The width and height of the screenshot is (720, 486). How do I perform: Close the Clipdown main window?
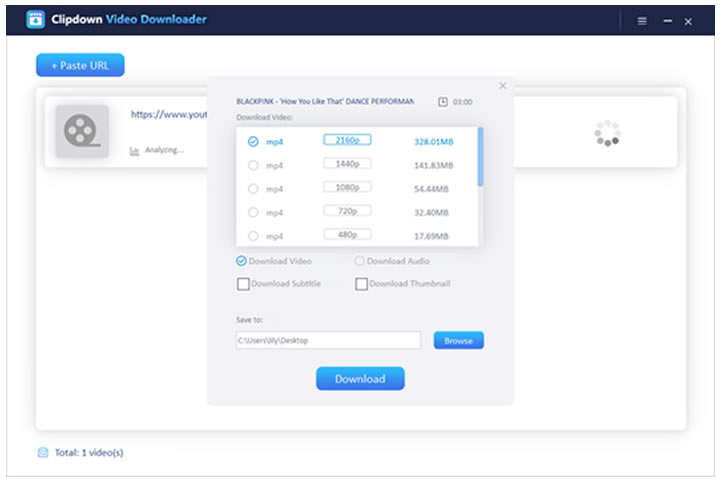[x=688, y=22]
